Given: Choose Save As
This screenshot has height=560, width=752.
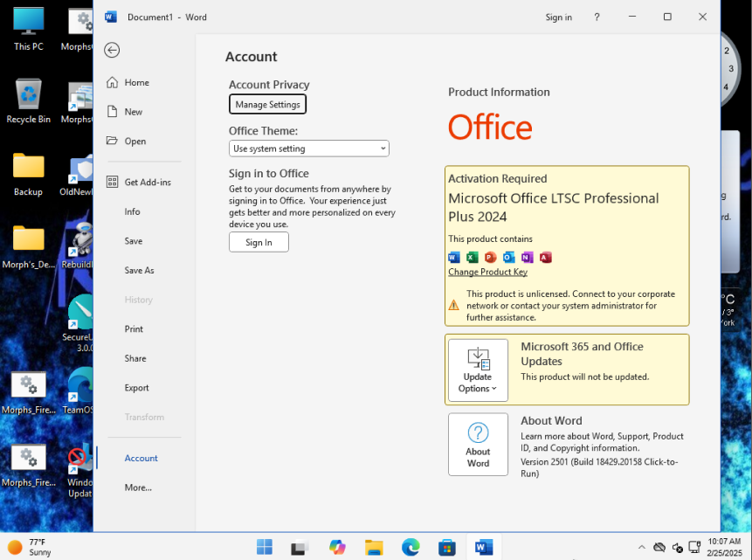Looking at the screenshot, I should (139, 270).
